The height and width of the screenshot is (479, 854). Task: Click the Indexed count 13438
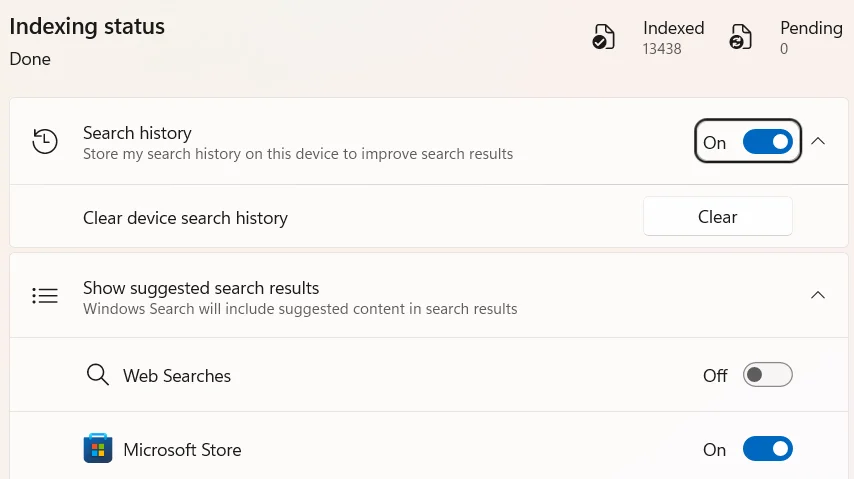[x=662, y=49]
